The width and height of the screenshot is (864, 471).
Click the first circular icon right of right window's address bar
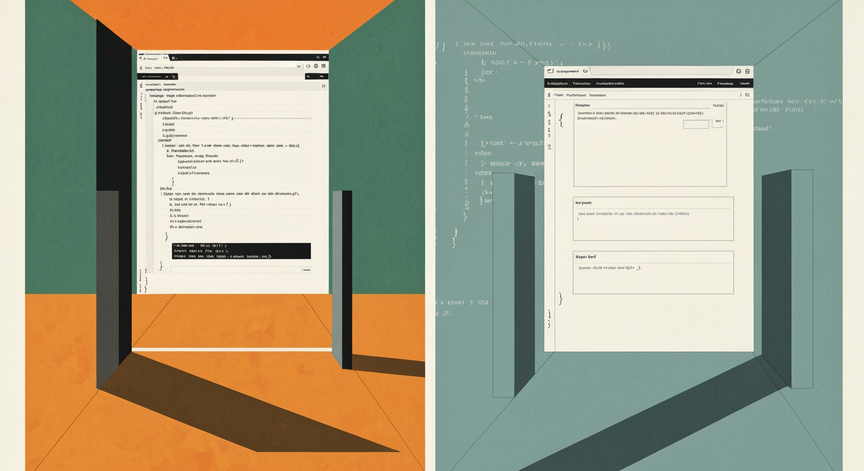pyautogui.click(x=738, y=72)
